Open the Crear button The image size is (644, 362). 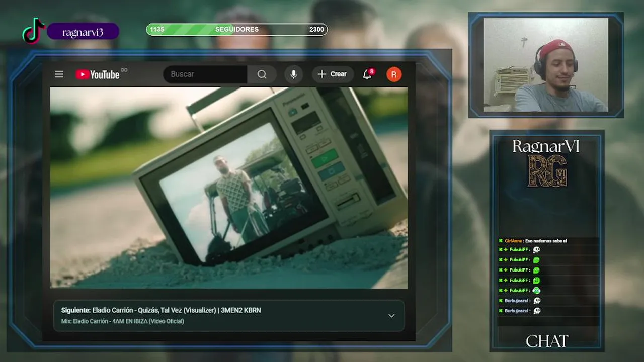(332, 74)
